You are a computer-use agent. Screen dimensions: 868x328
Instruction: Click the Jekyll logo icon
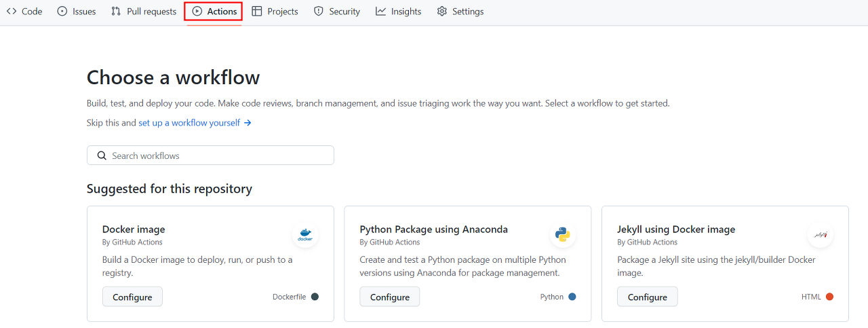tap(821, 235)
